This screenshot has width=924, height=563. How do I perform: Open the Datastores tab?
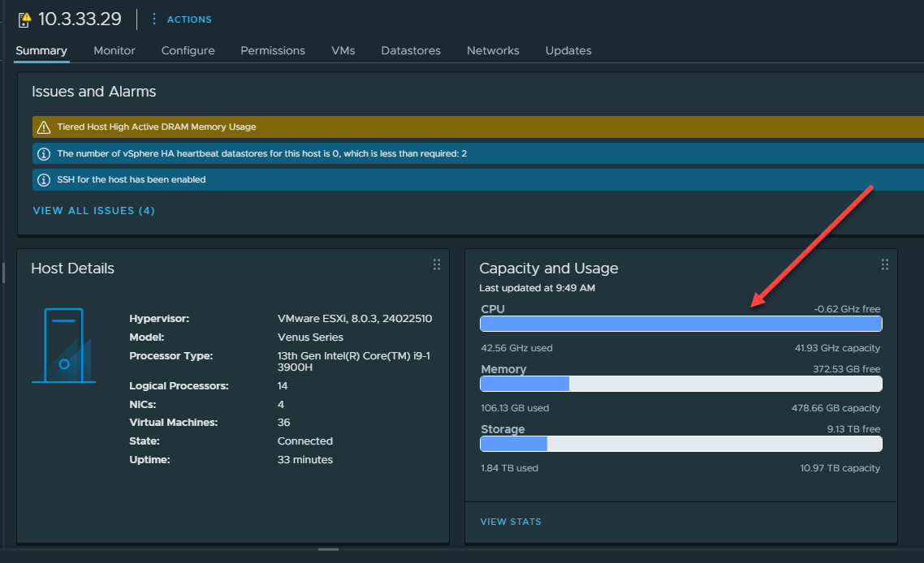pos(411,50)
